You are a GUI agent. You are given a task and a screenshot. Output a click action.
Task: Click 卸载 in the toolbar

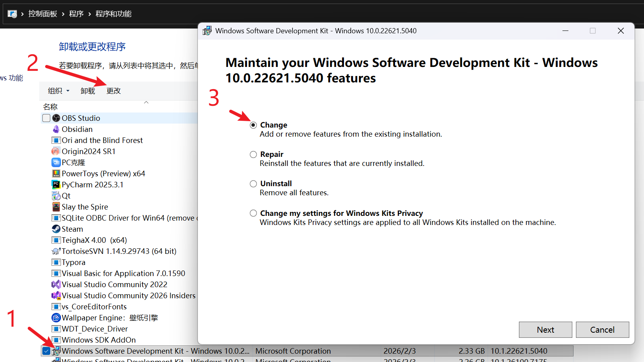pos(87,91)
